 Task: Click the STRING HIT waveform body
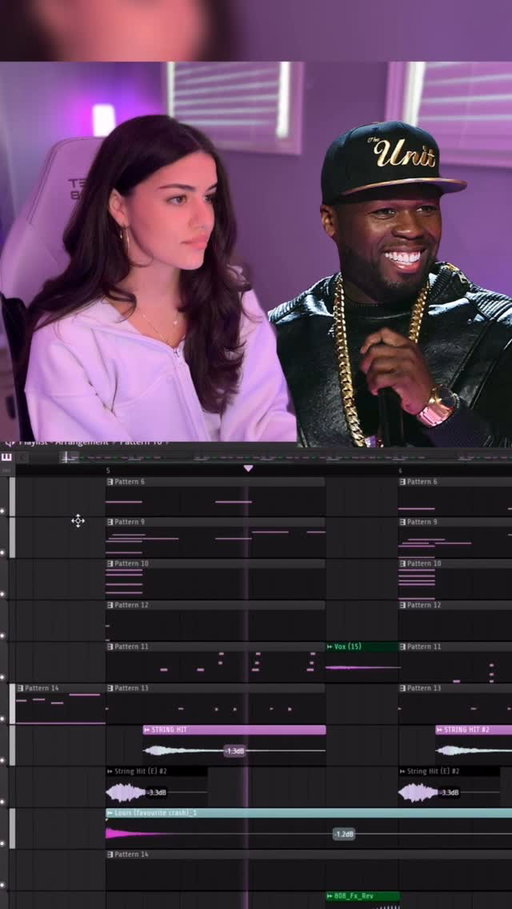[234, 751]
